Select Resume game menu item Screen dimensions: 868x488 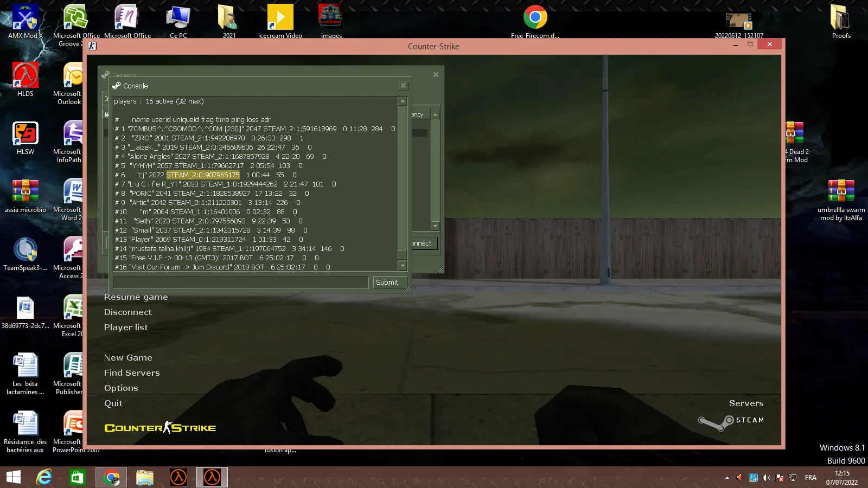(136, 297)
